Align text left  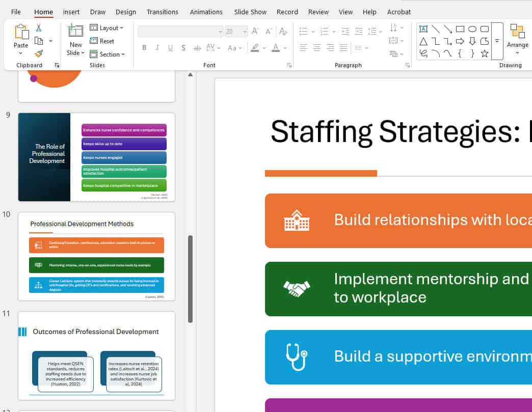click(303, 48)
